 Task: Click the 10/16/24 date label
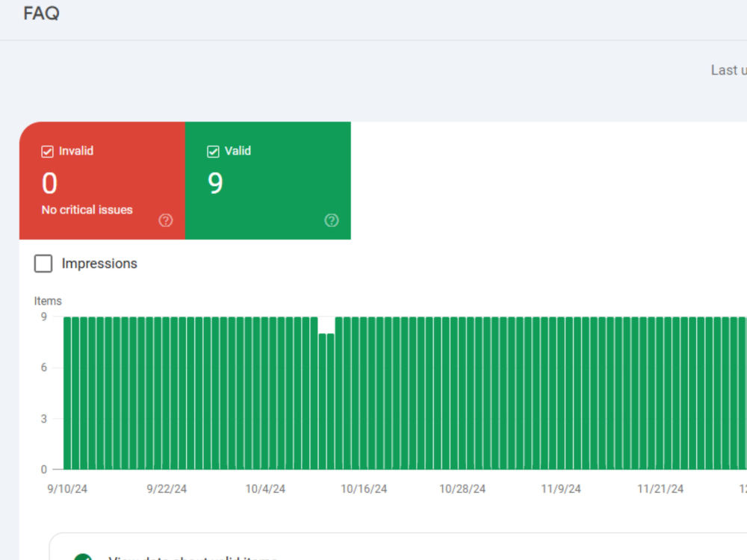364,489
